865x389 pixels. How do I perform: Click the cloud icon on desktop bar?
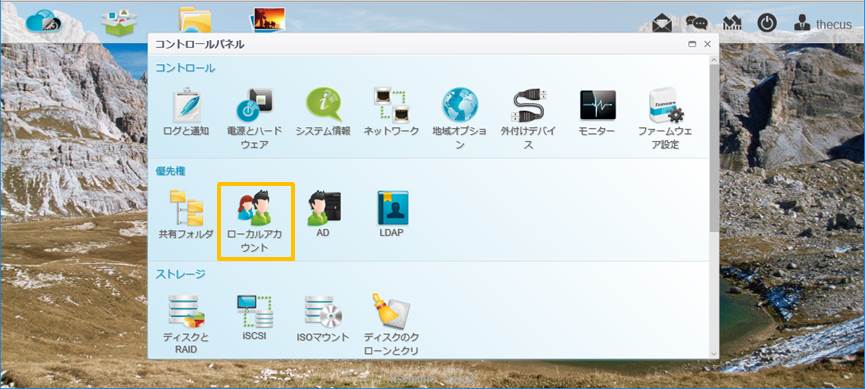pyautogui.click(x=43, y=21)
